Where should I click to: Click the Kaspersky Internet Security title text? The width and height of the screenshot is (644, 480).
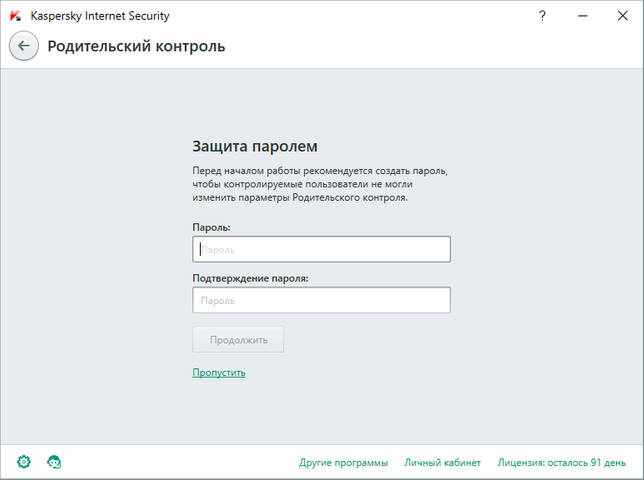click(x=100, y=16)
